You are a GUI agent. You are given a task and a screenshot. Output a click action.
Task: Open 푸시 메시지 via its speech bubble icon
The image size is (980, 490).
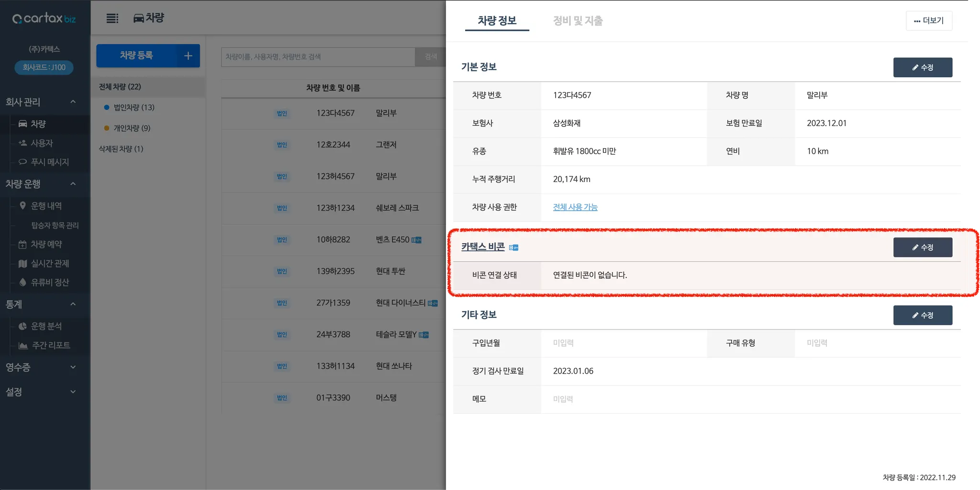point(22,162)
